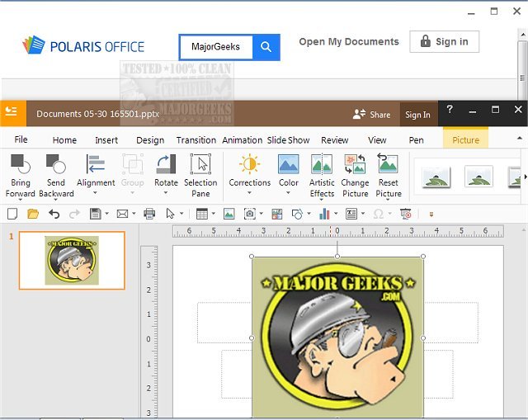Click the text box icon
528x420 pixels.
click(x=351, y=214)
